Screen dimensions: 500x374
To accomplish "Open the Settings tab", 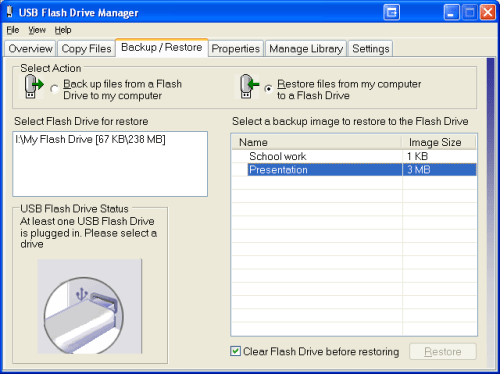I will click(371, 49).
